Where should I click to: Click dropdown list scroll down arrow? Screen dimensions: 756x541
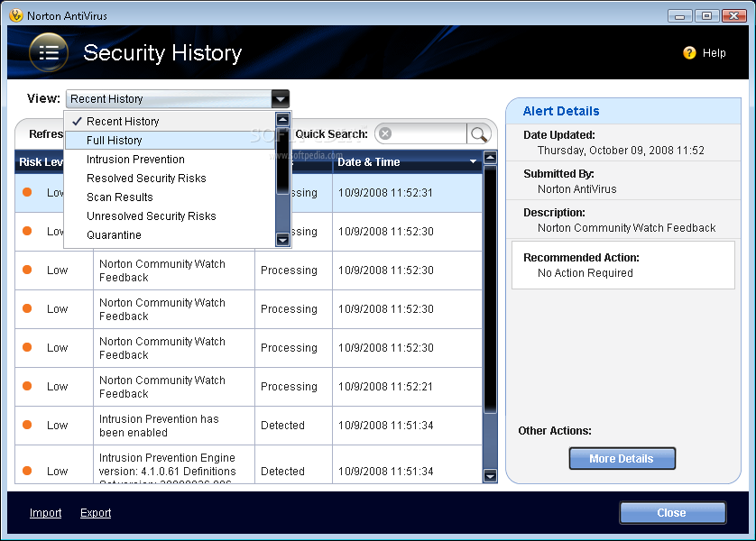point(282,239)
